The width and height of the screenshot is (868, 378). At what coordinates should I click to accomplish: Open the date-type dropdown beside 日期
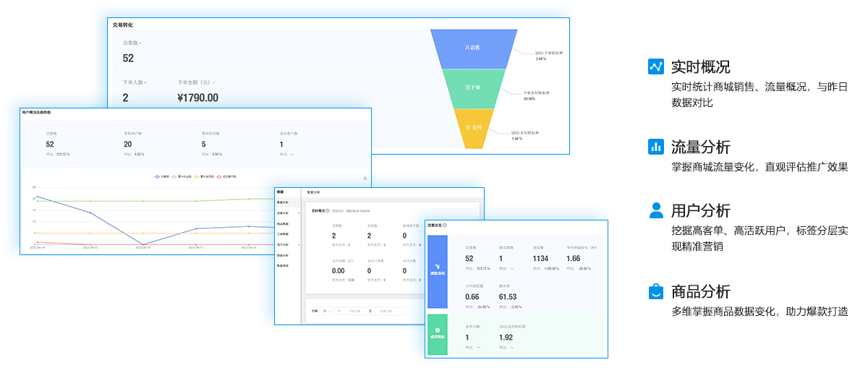click(x=327, y=312)
